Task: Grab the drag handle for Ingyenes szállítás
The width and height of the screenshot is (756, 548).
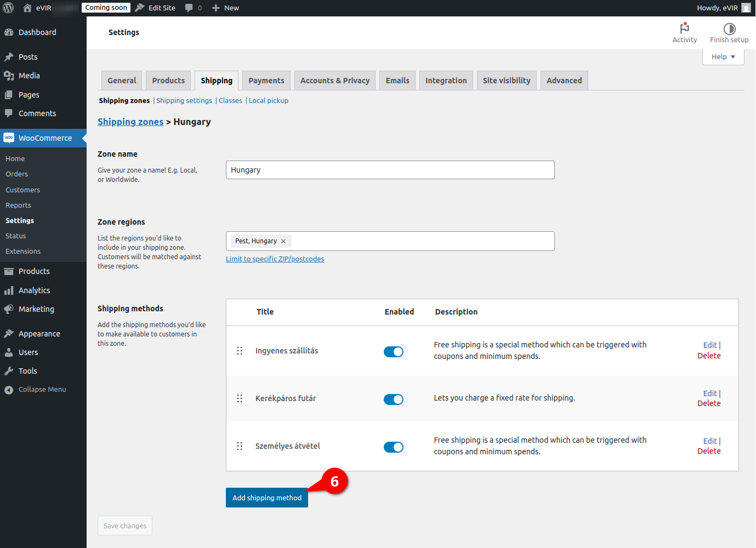Action: pos(240,351)
